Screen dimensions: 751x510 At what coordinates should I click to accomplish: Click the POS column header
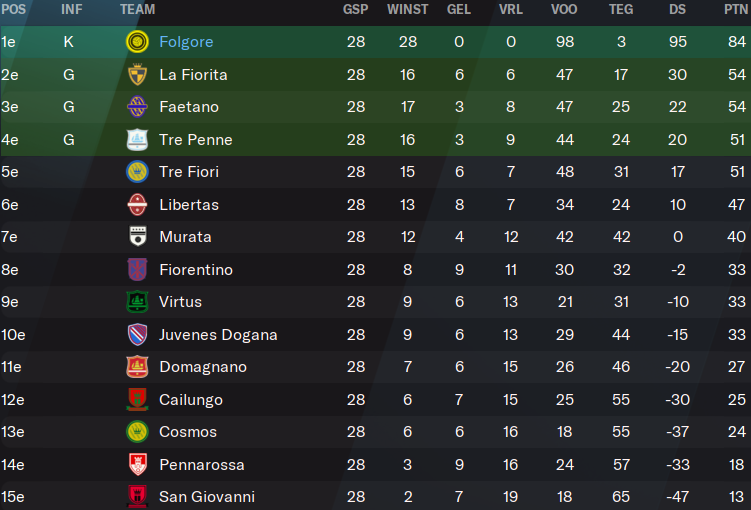tap(13, 10)
